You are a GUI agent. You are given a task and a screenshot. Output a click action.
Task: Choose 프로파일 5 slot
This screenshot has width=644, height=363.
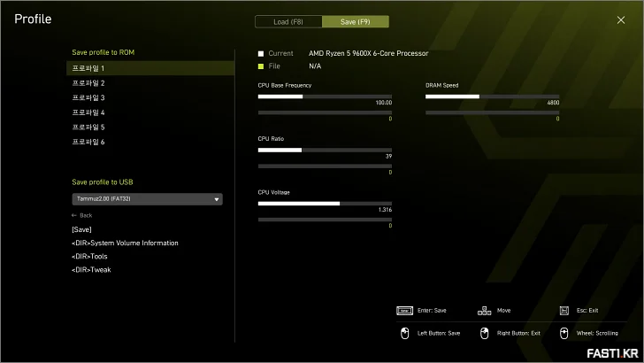150,127
